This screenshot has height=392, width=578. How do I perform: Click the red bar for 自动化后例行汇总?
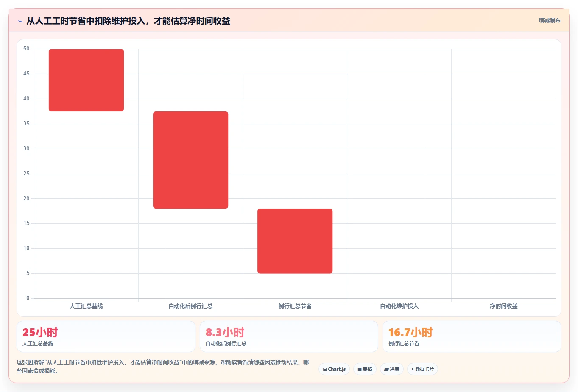pyautogui.click(x=190, y=160)
